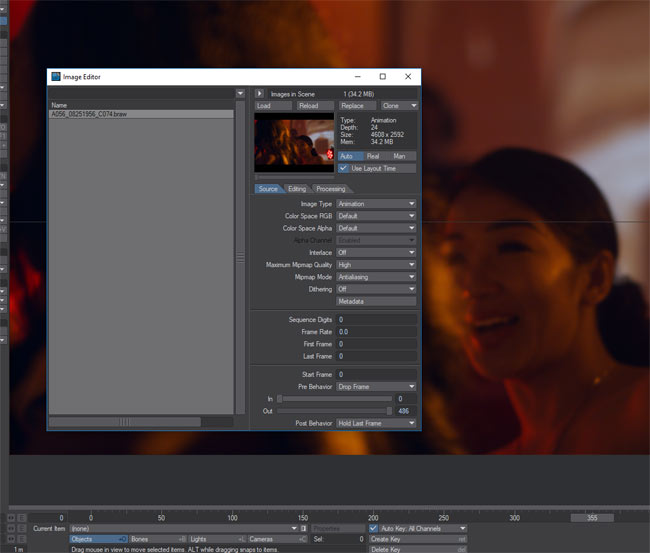Open the image list options arrow
This screenshot has height=553, width=650.
click(x=240, y=94)
